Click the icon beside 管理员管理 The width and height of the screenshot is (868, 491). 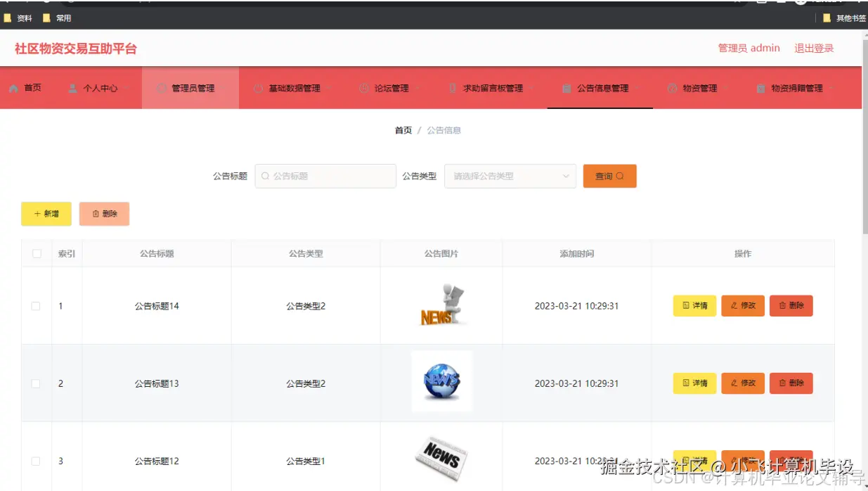pyautogui.click(x=162, y=89)
